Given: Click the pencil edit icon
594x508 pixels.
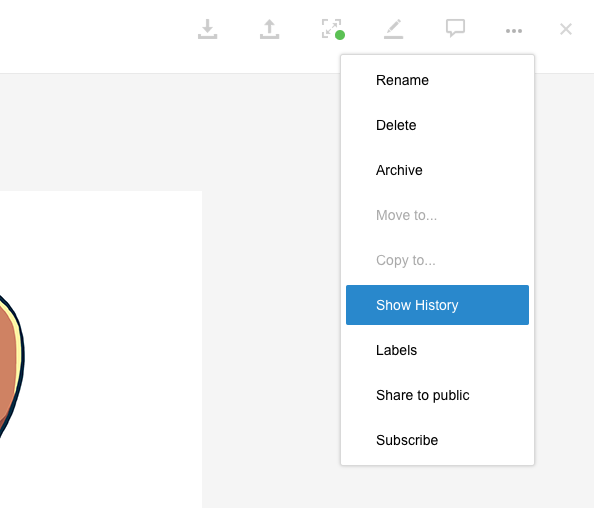Looking at the screenshot, I should click(x=393, y=29).
